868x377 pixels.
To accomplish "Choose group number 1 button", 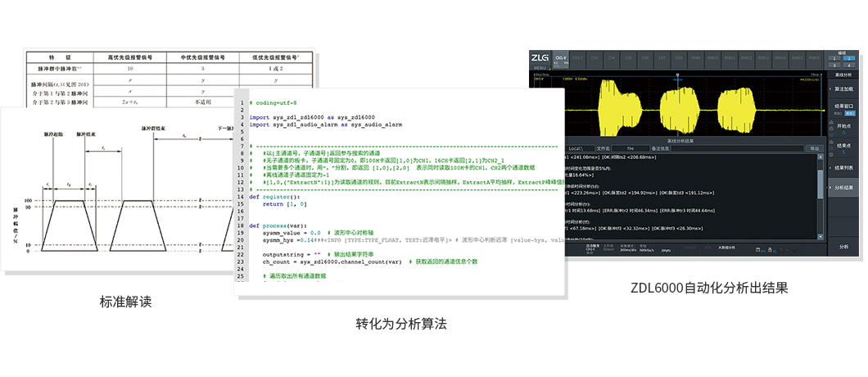I will [x=834, y=58].
